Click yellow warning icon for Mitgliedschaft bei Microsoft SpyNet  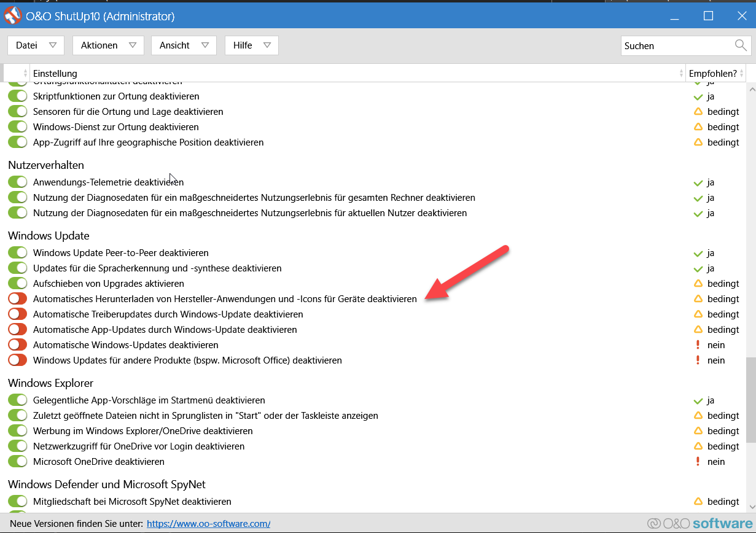click(698, 502)
